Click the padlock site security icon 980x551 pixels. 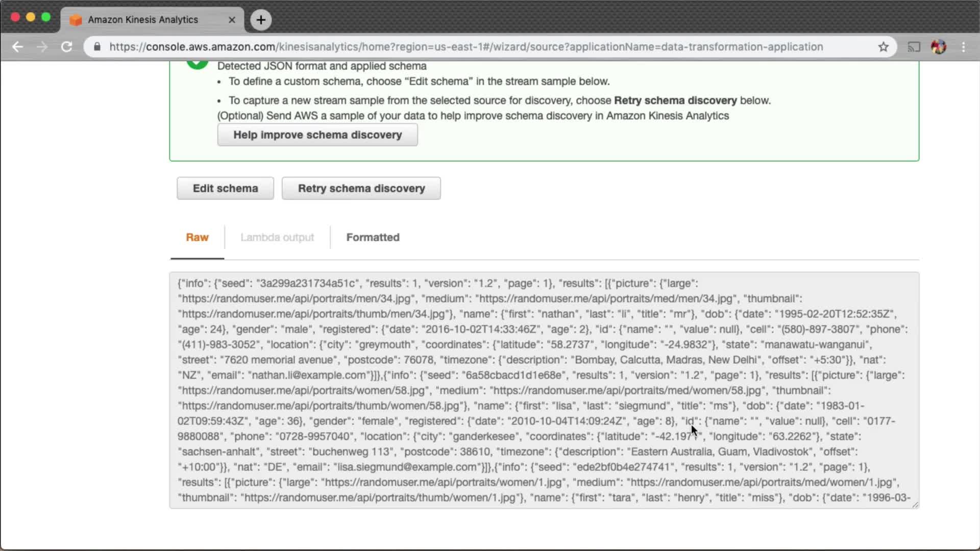pyautogui.click(x=97, y=47)
